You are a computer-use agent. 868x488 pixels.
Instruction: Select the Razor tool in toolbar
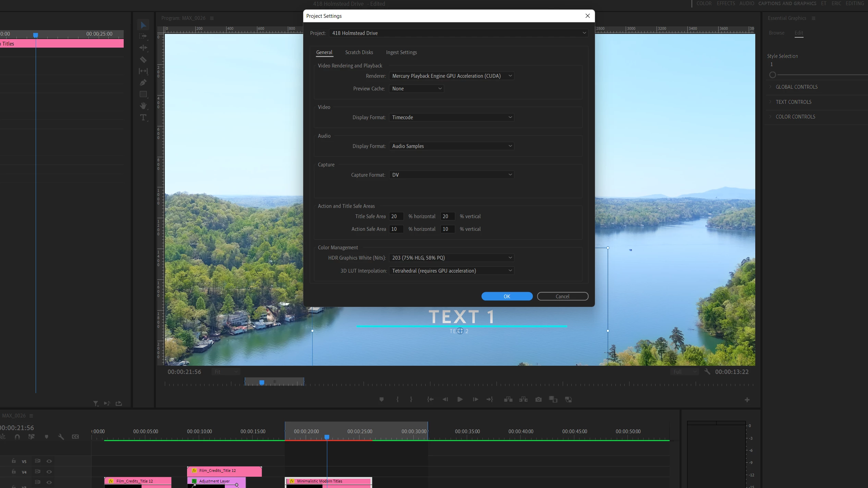click(x=143, y=60)
